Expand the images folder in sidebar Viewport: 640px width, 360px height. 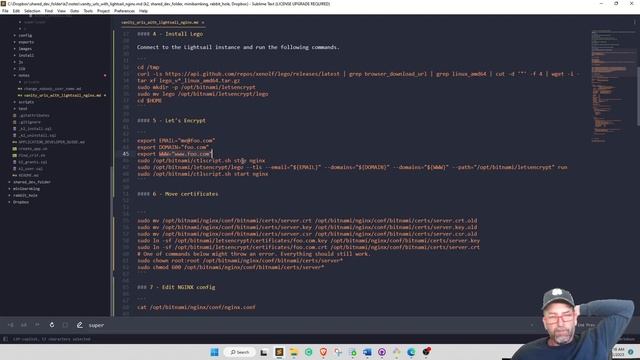click(25, 49)
